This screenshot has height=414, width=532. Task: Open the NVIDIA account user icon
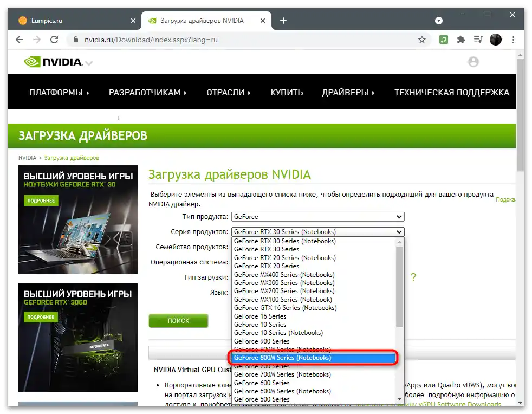[x=473, y=62]
